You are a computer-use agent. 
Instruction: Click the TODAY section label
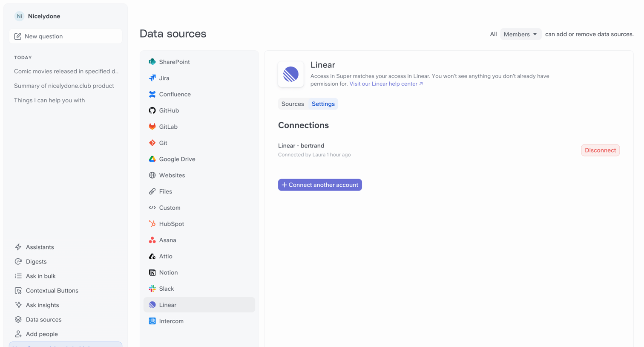pyautogui.click(x=23, y=58)
